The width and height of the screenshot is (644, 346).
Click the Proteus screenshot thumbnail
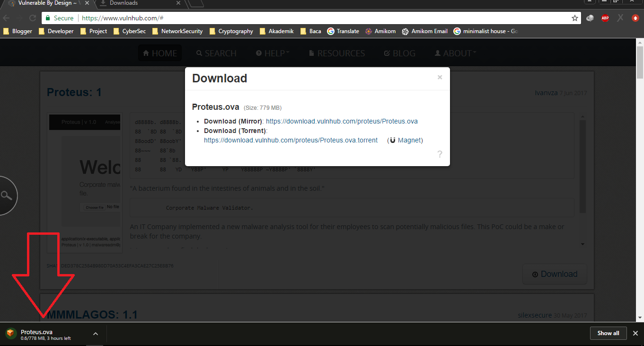point(85,182)
